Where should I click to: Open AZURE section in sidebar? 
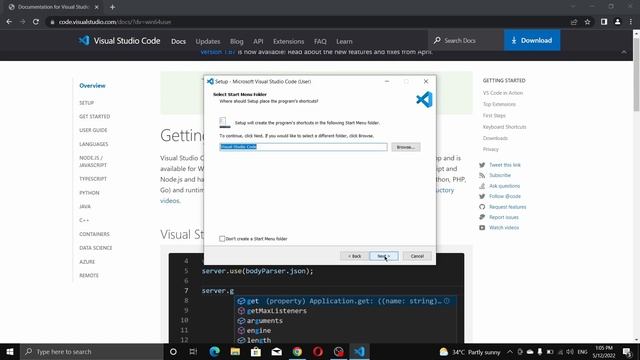87,262
